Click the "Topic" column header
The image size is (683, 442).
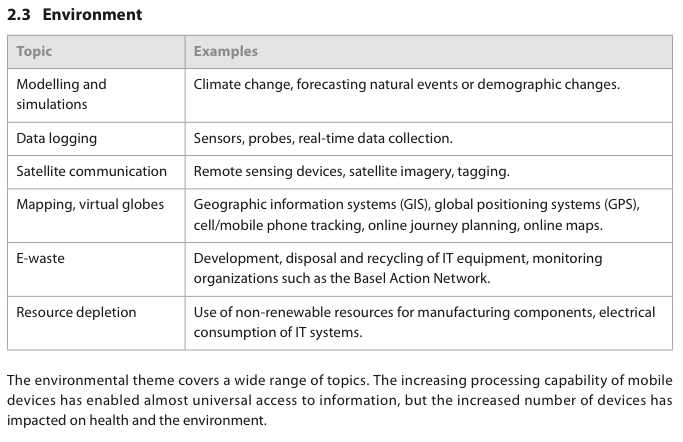(x=35, y=51)
